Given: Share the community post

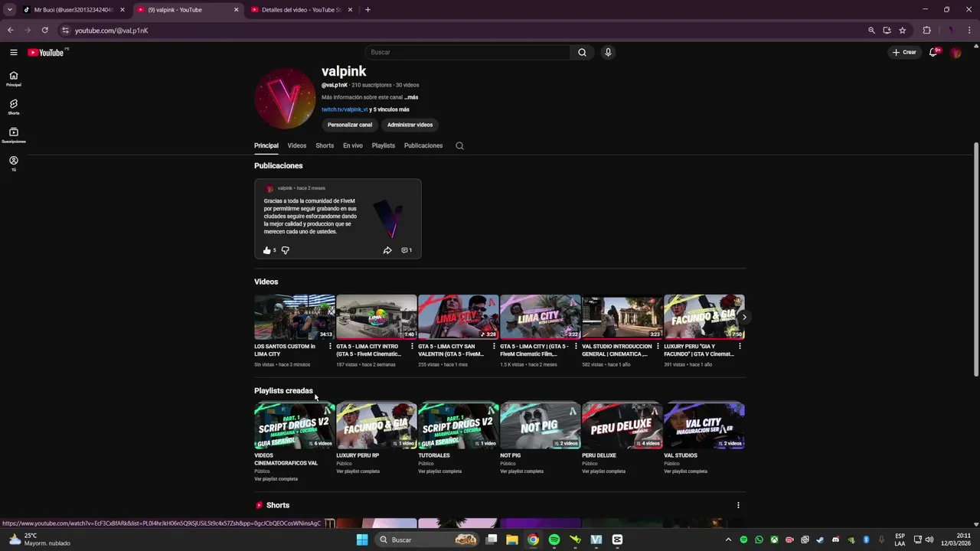Looking at the screenshot, I should [x=387, y=250].
